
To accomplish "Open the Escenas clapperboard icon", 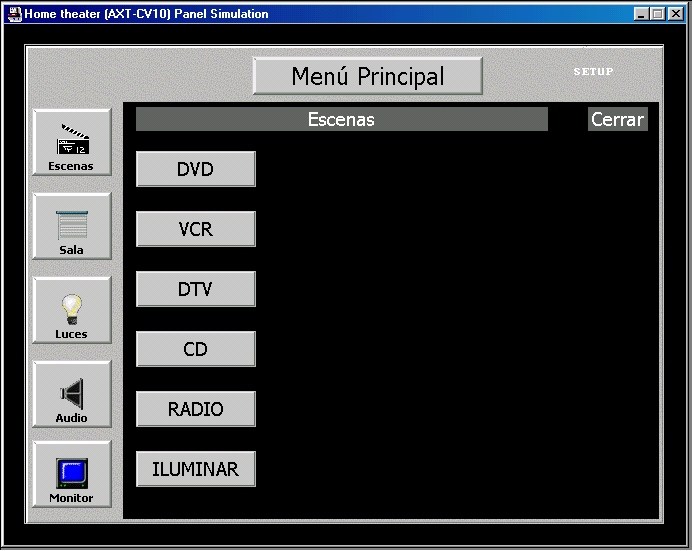I will pos(71,146).
